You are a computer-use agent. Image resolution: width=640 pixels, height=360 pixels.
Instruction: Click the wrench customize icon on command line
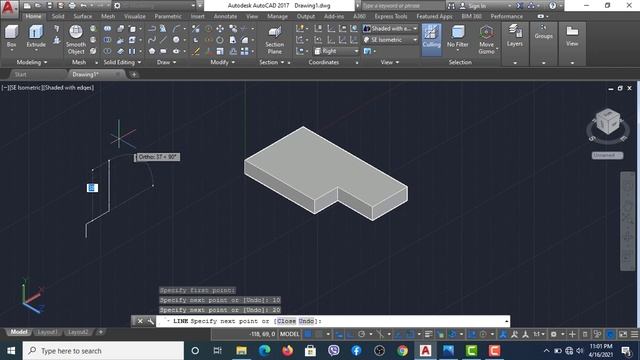coord(150,321)
